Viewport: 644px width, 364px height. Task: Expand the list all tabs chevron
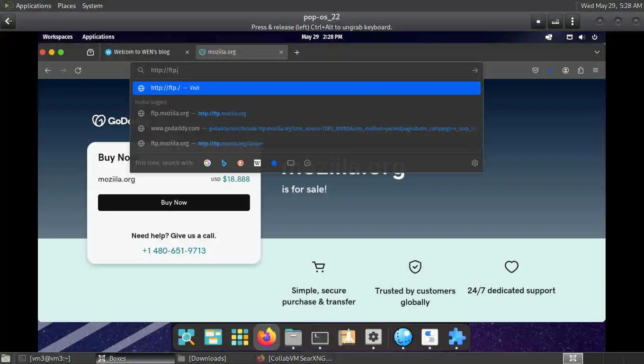pyautogui.click(x=597, y=52)
